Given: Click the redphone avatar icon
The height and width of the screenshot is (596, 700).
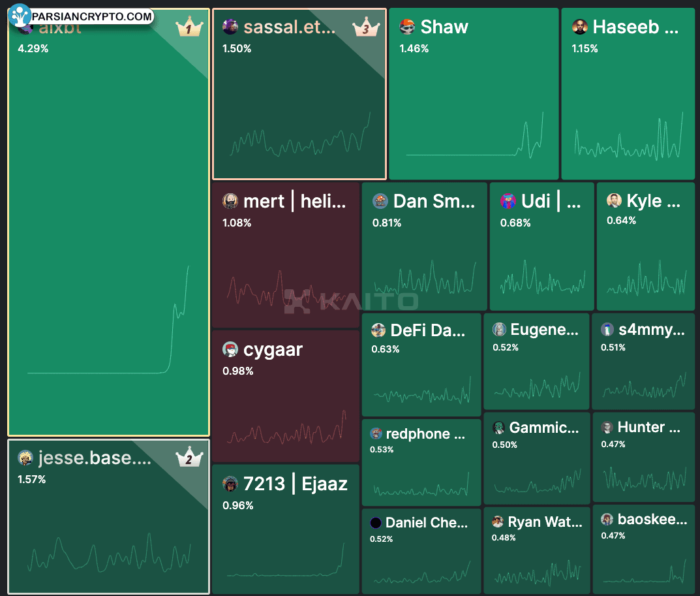Looking at the screenshot, I should click(x=376, y=433).
